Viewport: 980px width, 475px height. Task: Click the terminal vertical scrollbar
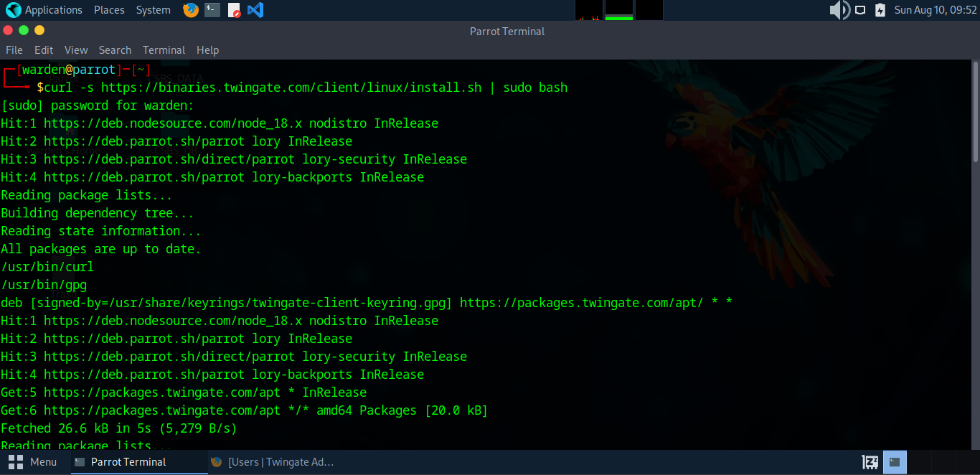(x=976, y=115)
